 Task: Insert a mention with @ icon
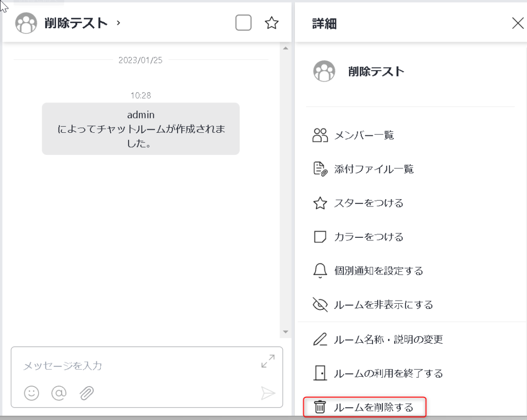pos(59,393)
